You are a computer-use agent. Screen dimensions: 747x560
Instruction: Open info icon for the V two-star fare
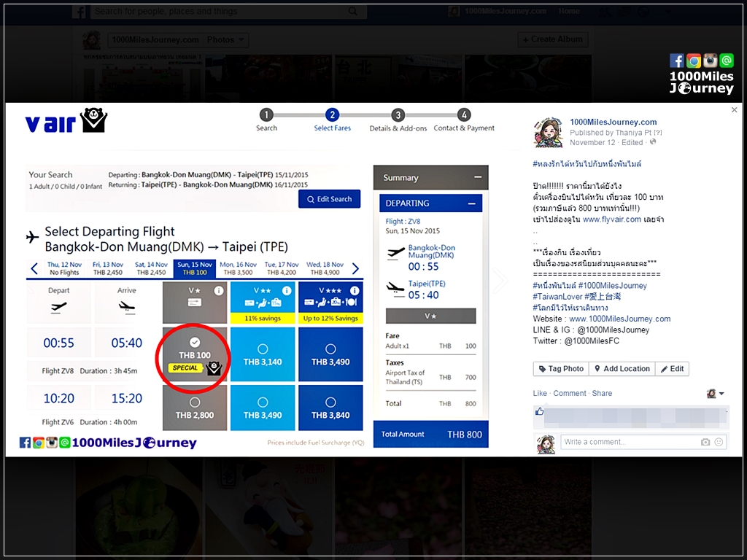tap(287, 290)
